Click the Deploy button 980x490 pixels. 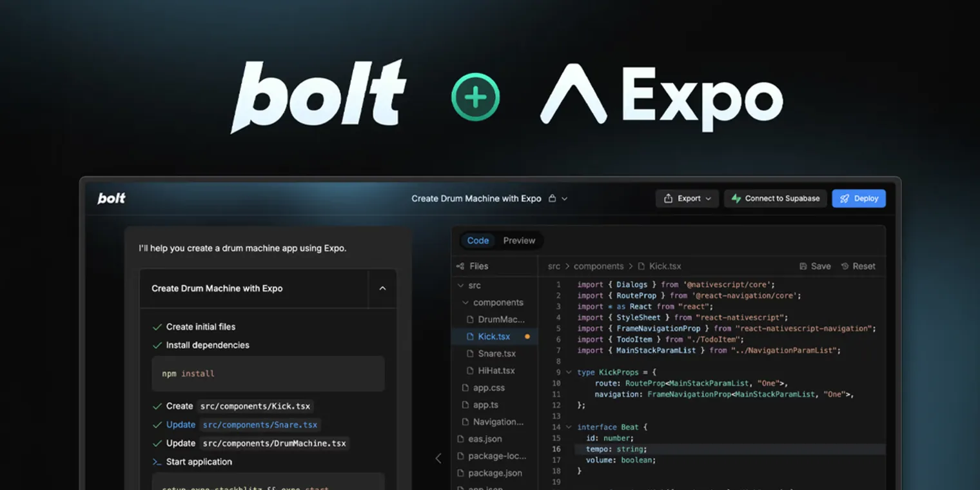(x=858, y=198)
